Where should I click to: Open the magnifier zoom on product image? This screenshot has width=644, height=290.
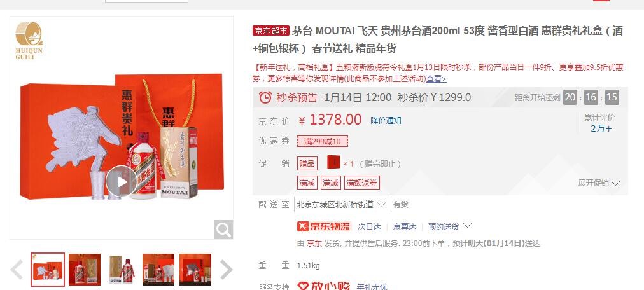coord(223,230)
